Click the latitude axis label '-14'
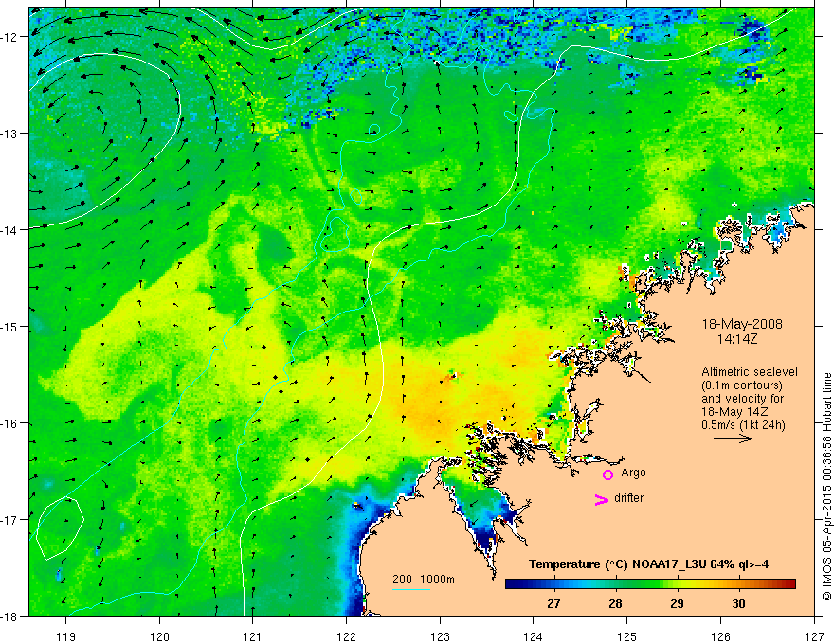 (9, 230)
